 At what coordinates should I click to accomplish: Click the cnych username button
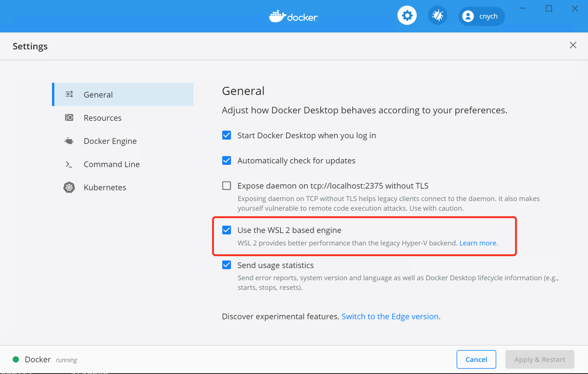click(x=481, y=16)
